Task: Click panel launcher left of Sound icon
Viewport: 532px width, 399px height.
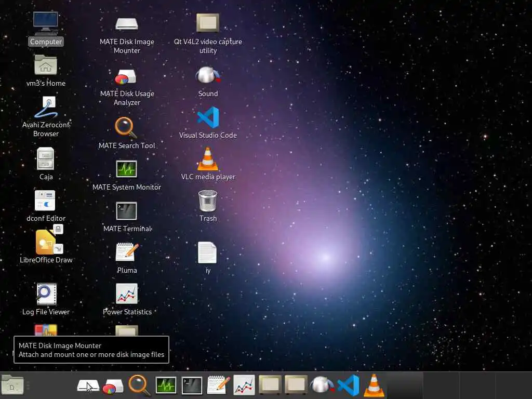Action: 296,385
